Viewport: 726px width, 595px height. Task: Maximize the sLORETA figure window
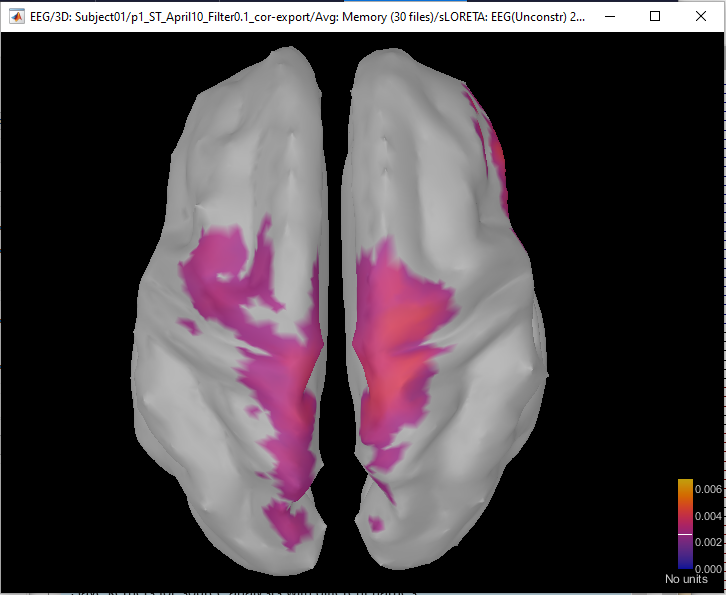click(x=655, y=17)
